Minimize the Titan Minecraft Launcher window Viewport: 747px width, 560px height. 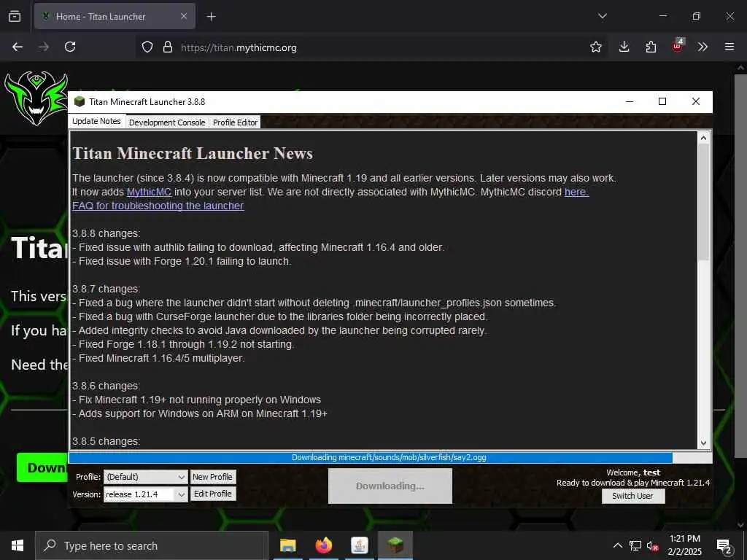[x=630, y=101]
